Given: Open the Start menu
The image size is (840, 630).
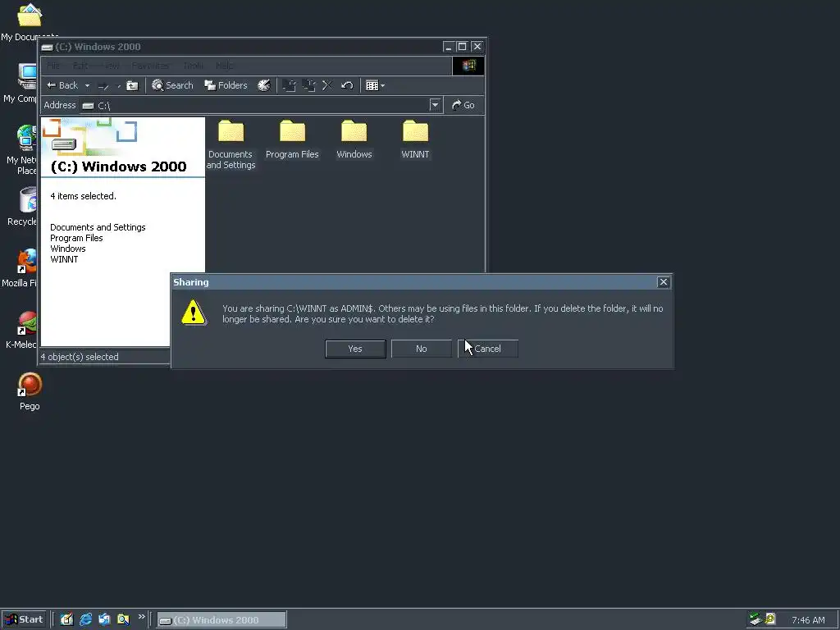Looking at the screenshot, I should 24,620.
